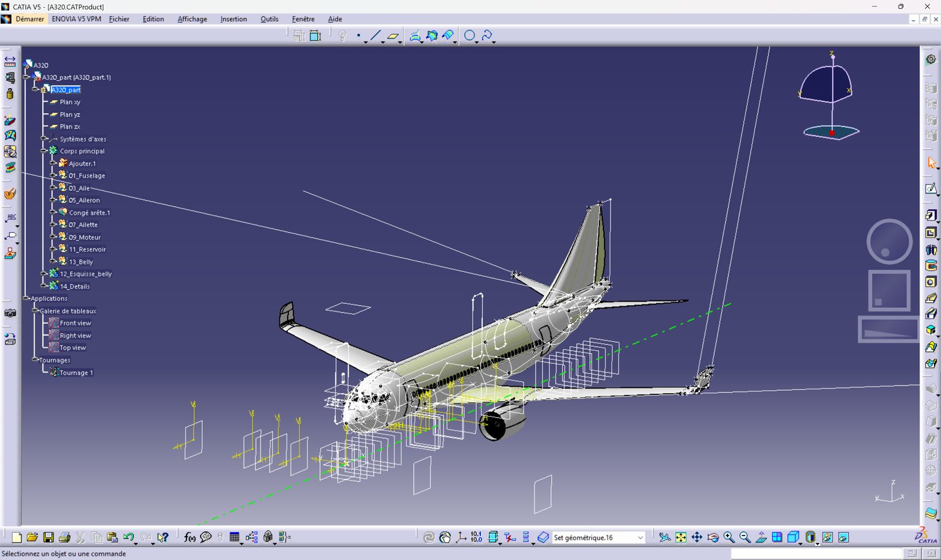Select 09_Moteur in the tree
Screen dimensions: 941x560
click(85, 237)
